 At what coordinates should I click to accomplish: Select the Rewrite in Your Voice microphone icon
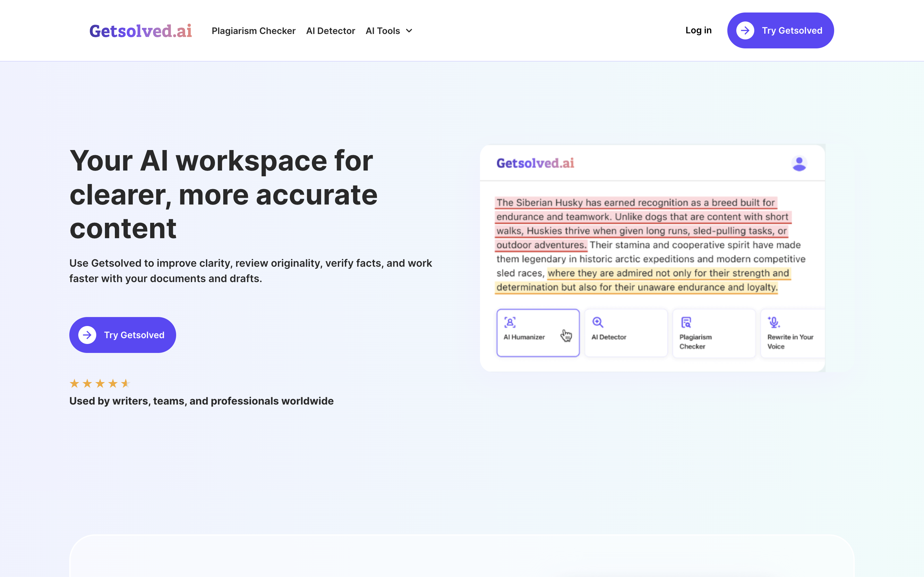[774, 322]
